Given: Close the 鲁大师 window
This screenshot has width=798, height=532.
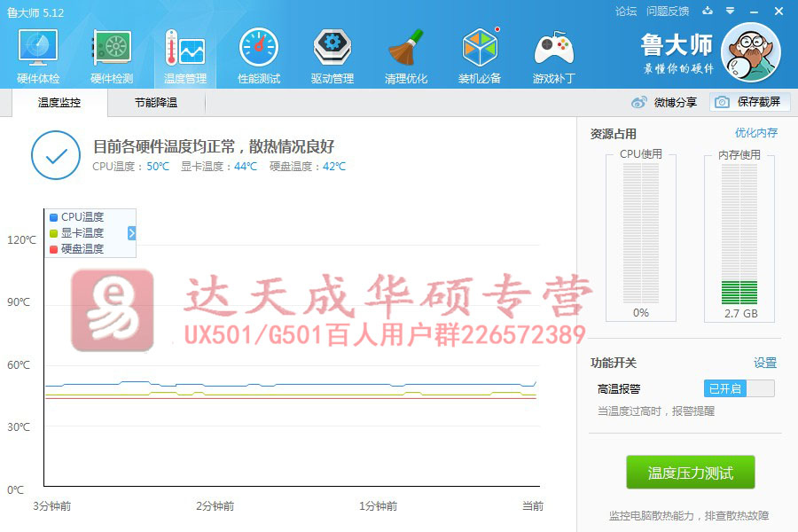Looking at the screenshot, I should pyautogui.click(x=778, y=11).
